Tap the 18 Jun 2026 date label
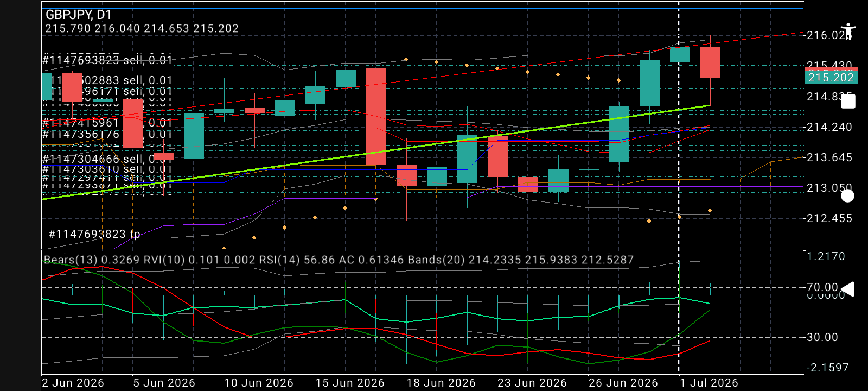The height and width of the screenshot is (391, 868). 441,383
